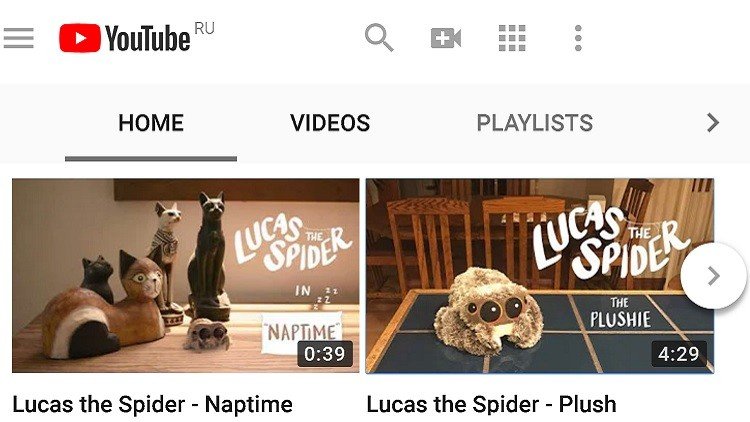Screen dimensions: 750x422
Task: Play the Plushie video thumbnail
Action: click(540, 276)
